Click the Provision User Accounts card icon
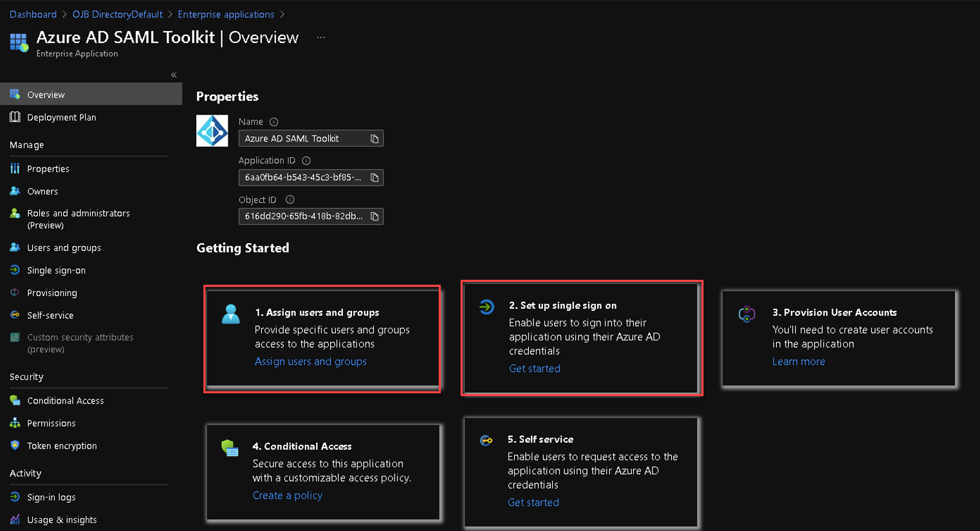The height and width of the screenshot is (531, 980). click(746, 314)
